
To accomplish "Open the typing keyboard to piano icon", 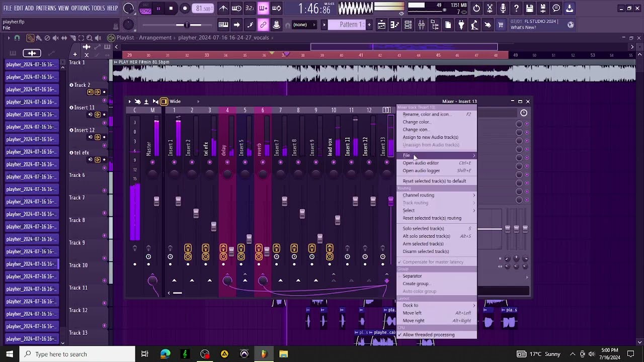I will 223,25.
